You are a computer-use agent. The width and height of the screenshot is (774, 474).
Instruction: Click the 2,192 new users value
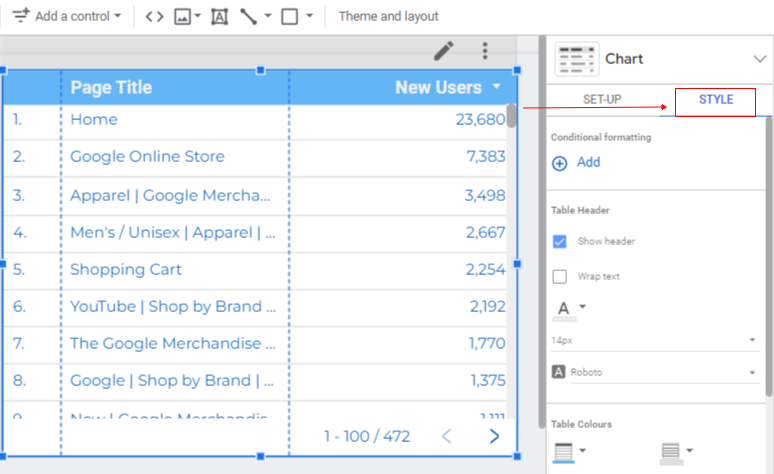(488, 307)
